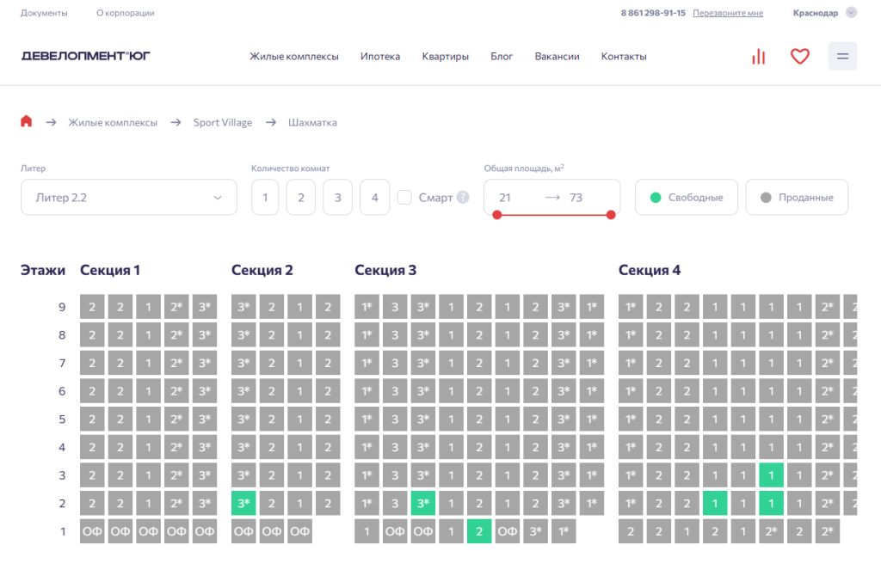This screenshot has height=588, width=881.
Task: Click first ОФ office cell in Секция 1
Action: click(x=92, y=531)
